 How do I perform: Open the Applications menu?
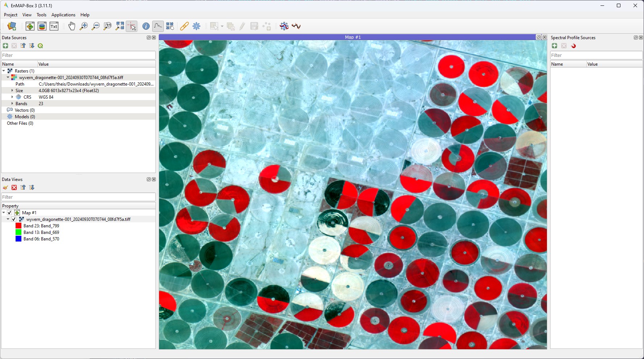[63, 15]
